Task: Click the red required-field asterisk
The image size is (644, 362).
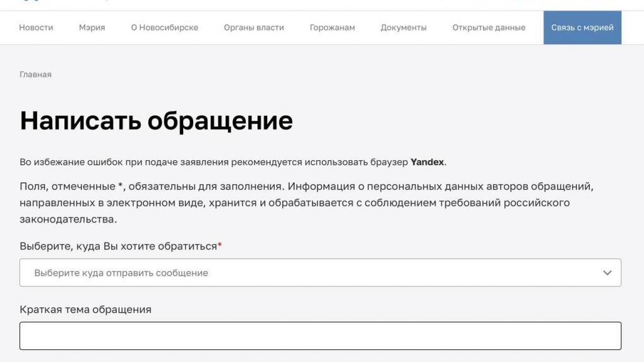Action: point(220,246)
